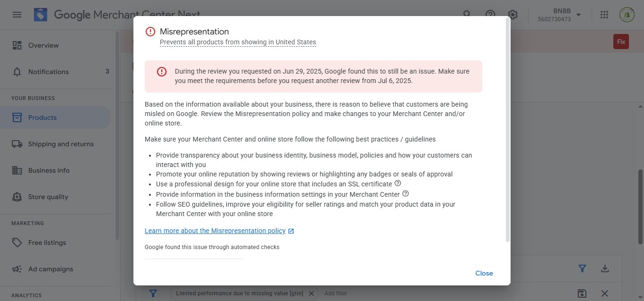Viewport: 644px width, 301px height.
Task: Save the current filter
Action: pos(582,293)
